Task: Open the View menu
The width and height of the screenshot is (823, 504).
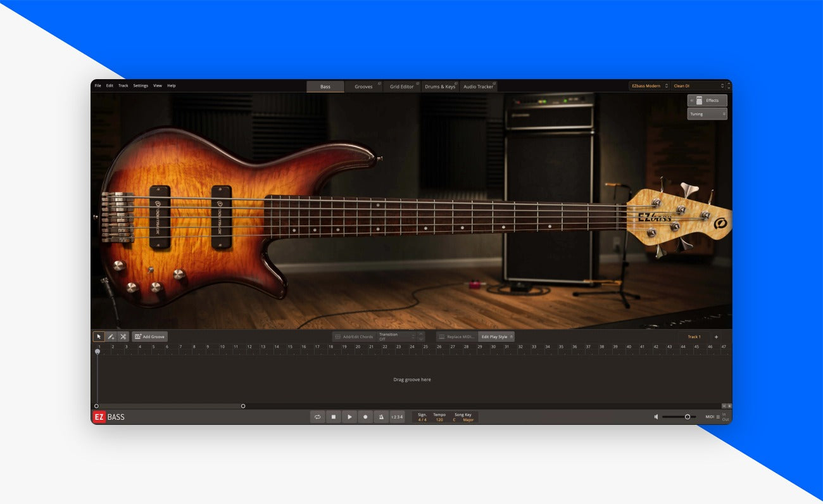Action: tap(158, 85)
